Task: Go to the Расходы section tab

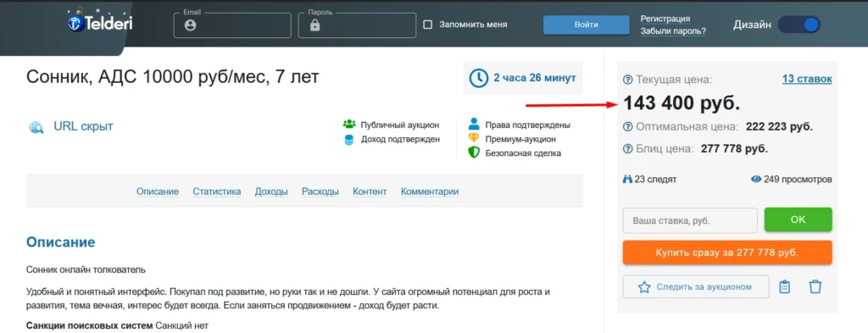Action: [320, 192]
